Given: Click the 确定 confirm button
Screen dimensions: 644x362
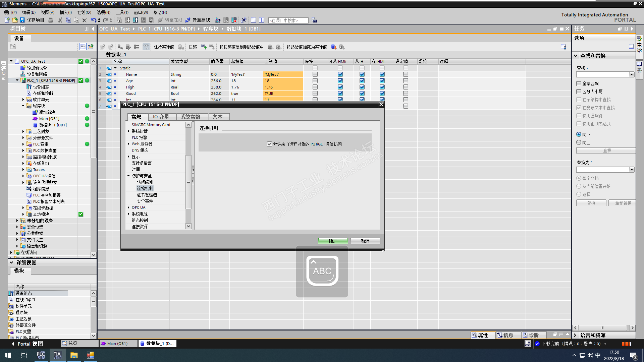Looking at the screenshot, I should [x=333, y=241].
